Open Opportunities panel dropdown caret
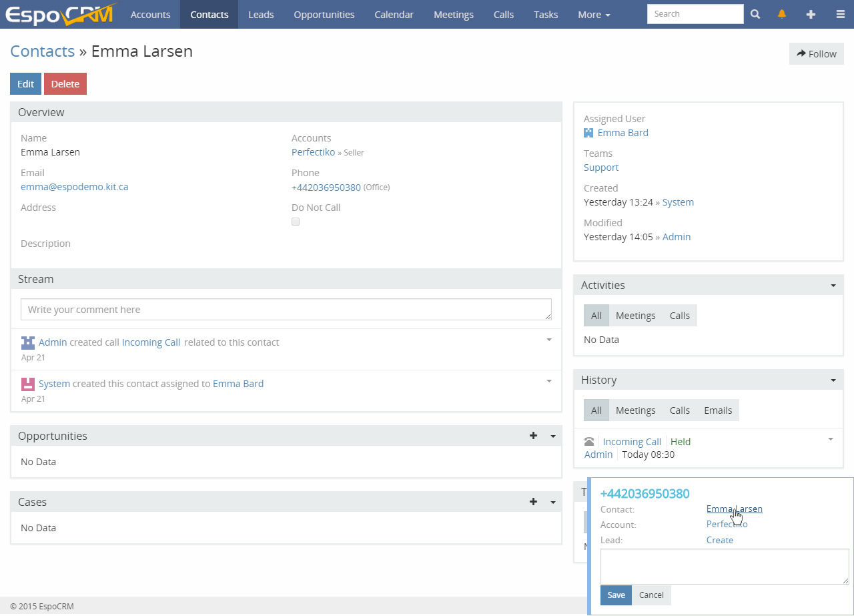 (553, 436)
